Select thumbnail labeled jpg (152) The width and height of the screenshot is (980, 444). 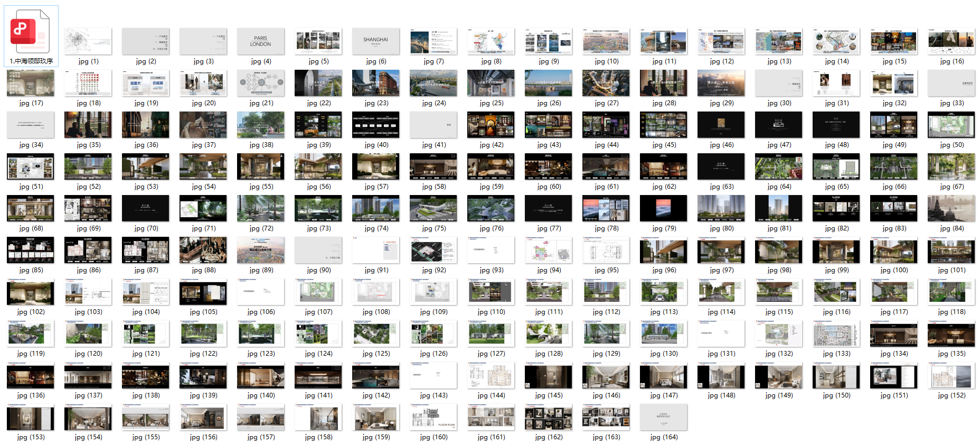pos(951,376)
